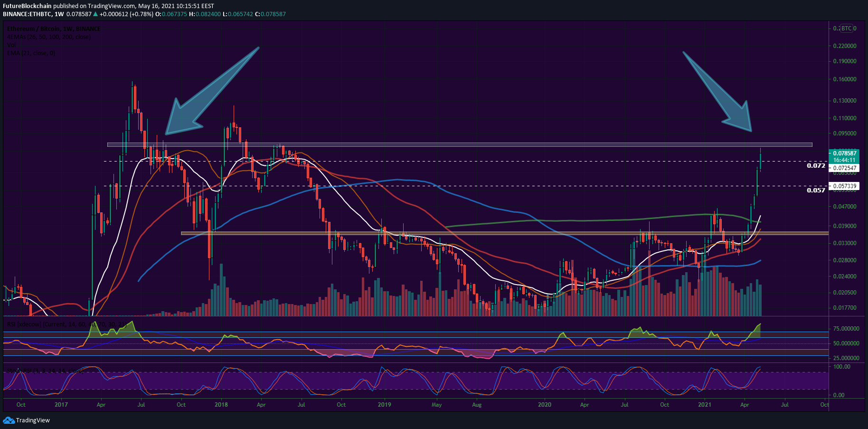Image resolution: width=868 pixels, height=429 pixels.
Task: Select the 0.072547 price line label
Action: 844,168
